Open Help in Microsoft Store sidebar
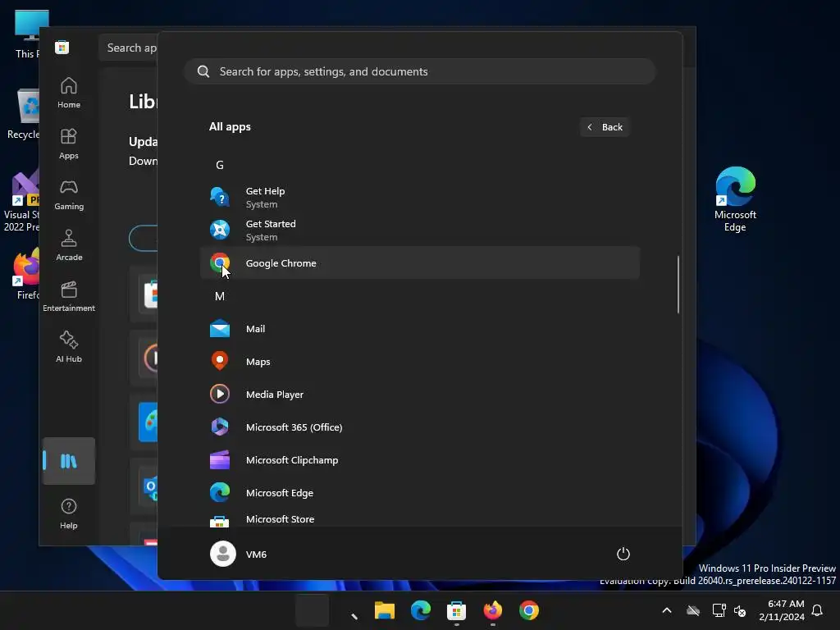Viewport: 840px width, 630px height. pos(69,514)
